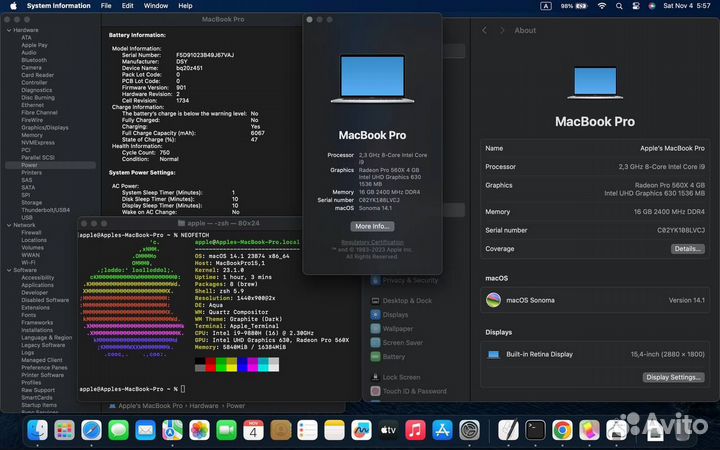Click Name field Apple's MacBook Pro

pyautogui.click(x=595, y=148)
